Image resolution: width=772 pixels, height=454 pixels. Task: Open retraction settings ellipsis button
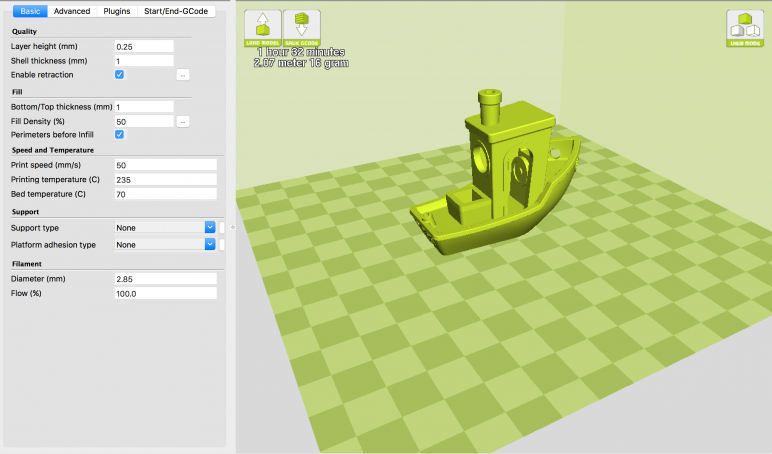coord(183,75)
